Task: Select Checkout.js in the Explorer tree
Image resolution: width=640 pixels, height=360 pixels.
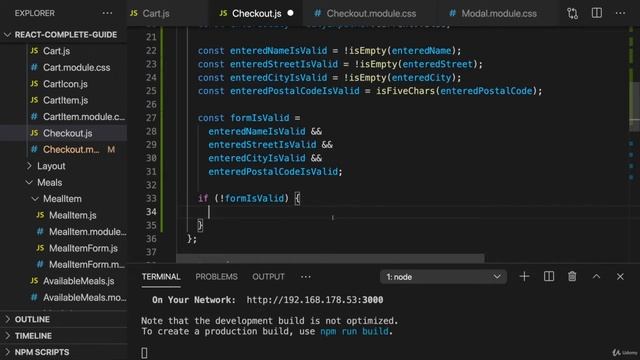Action: tap(67, 133)
